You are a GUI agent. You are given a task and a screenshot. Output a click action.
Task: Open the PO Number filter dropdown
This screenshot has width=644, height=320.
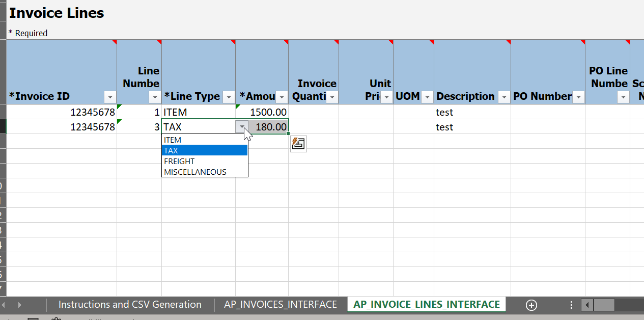(578, 96)
